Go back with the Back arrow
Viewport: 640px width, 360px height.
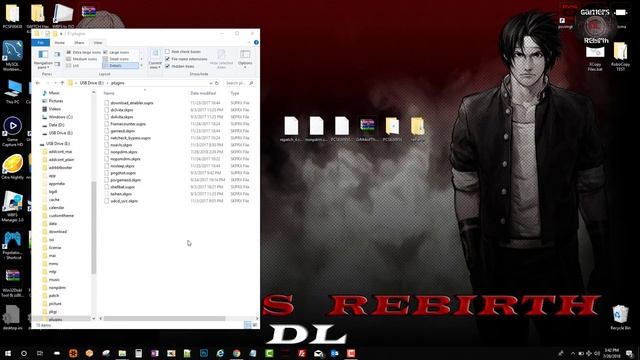click(38, 83)
